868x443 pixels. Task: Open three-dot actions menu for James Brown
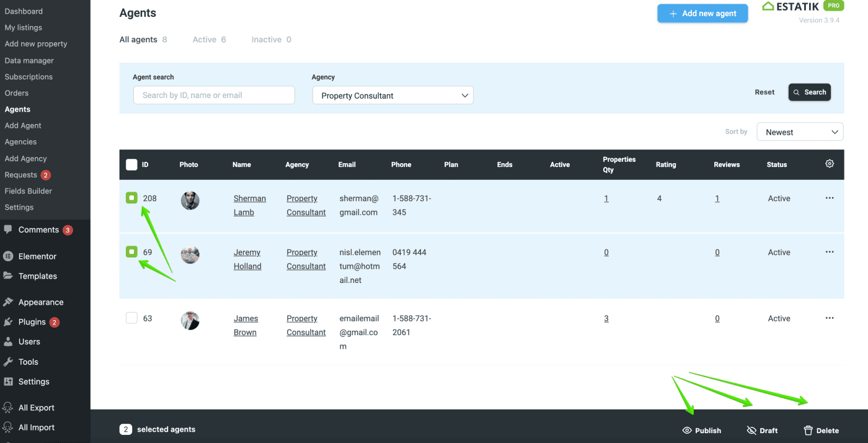[830, 318]
